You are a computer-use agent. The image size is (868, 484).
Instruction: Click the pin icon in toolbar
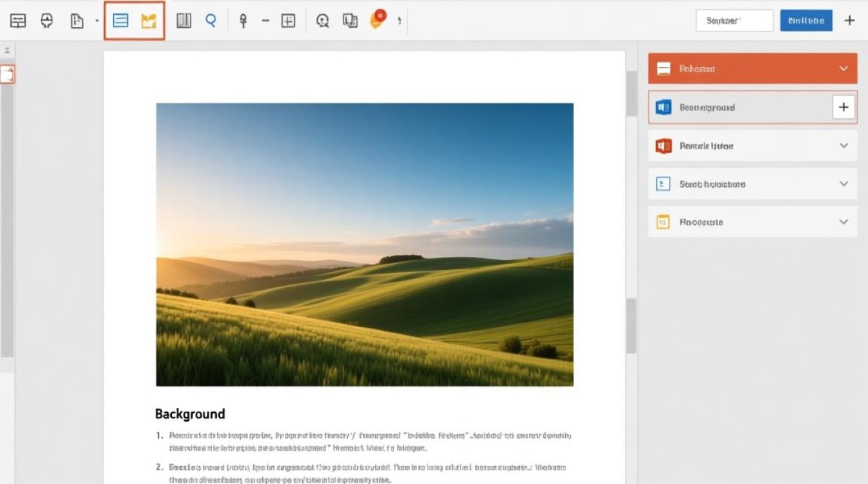tap(243, 21)
